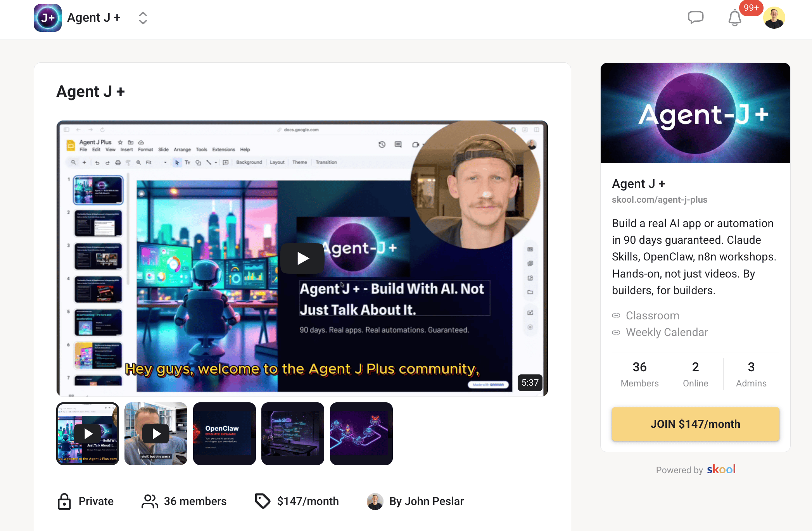The width and height of the screenshot is (812, 531).
Task: Select the first video thumbnail
Action: [88, 433]
